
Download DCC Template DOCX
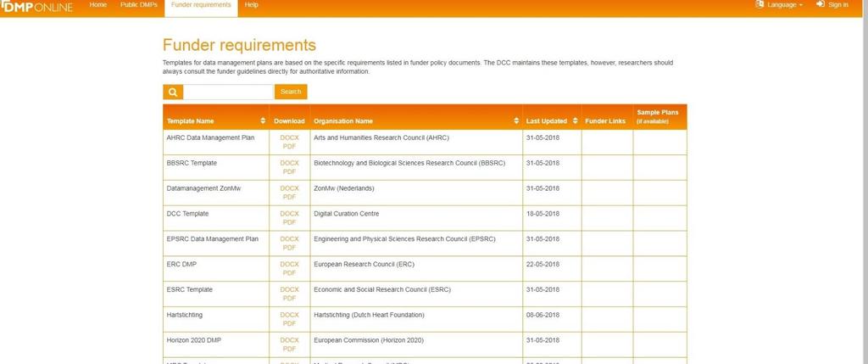click(x=289, y=214)
